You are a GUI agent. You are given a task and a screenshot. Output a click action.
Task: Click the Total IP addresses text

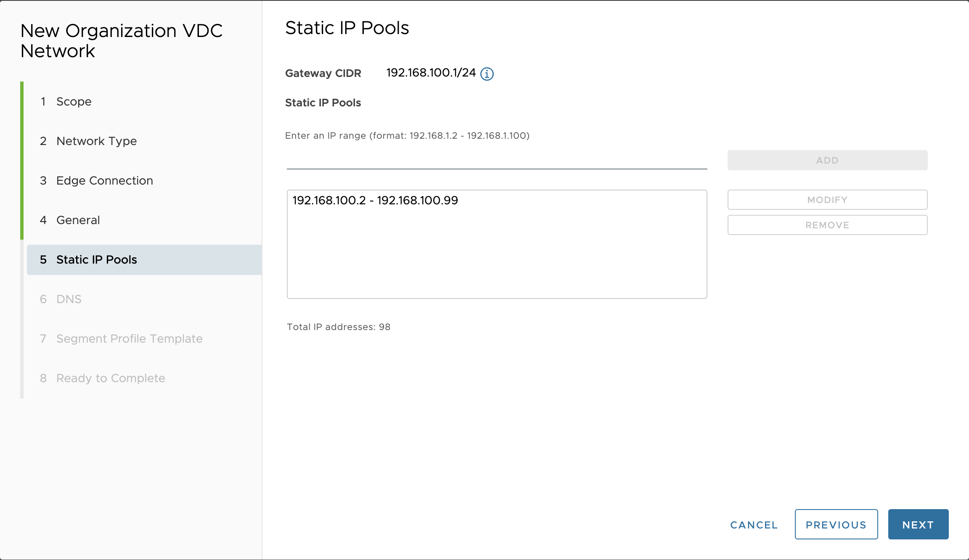(x=339, y=327)
